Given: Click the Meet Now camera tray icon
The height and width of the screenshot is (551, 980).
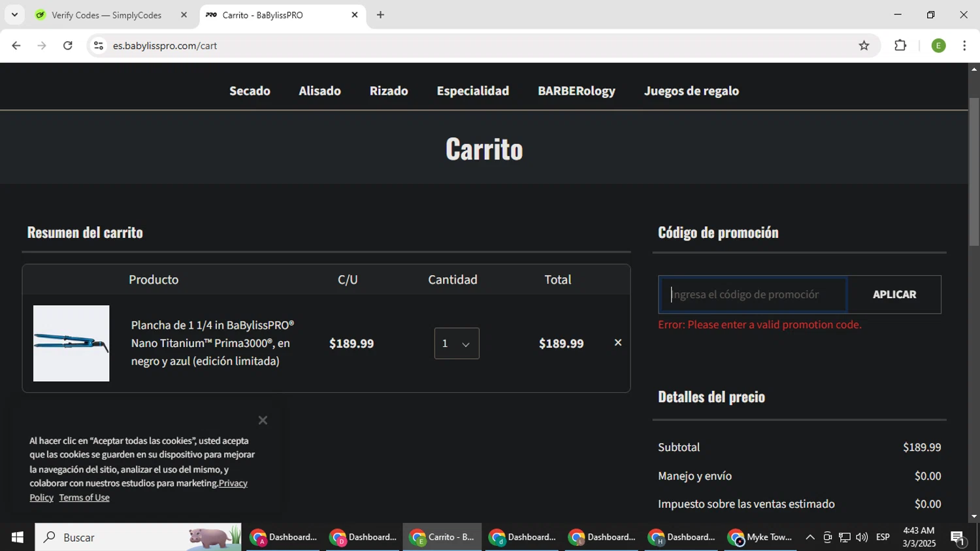Looking at the screenshot, I should [x=827, y=537].
